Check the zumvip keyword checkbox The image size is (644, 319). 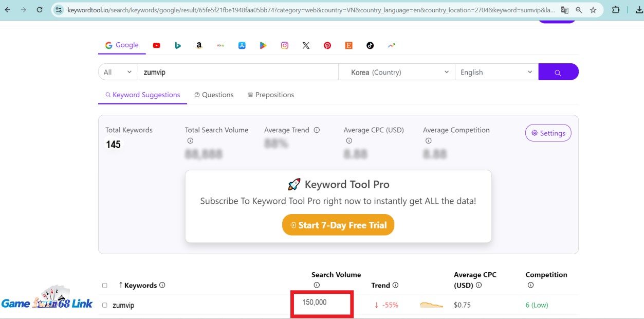click(x=104, y=305)
